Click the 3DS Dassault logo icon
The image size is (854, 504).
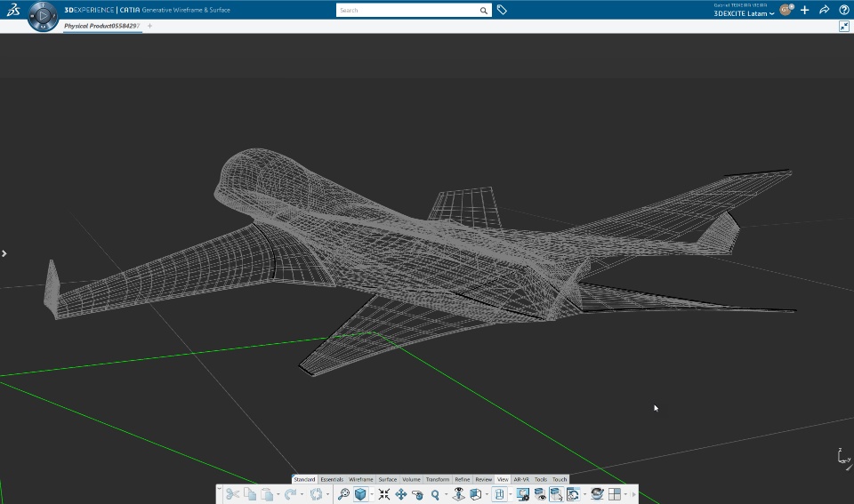click(x=13, y=10)
